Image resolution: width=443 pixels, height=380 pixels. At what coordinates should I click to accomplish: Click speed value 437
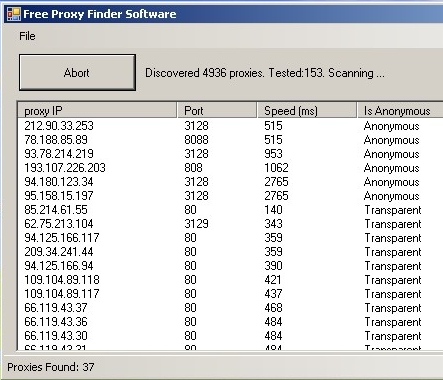[273, 294]
